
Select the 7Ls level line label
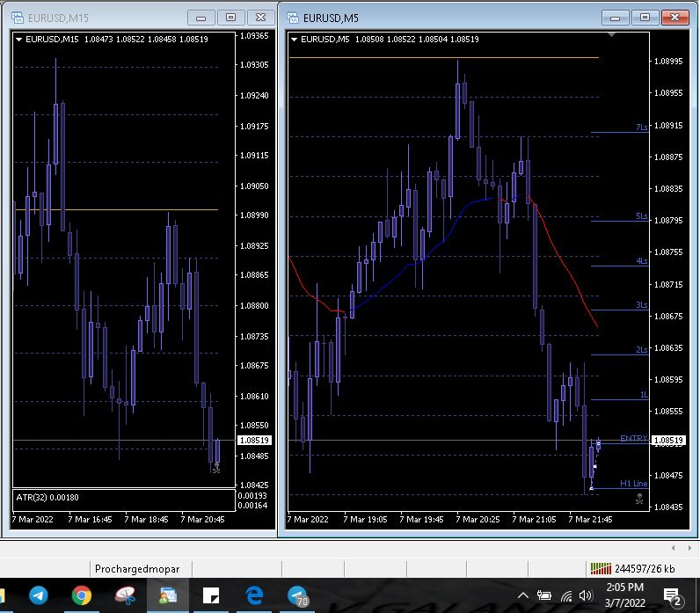click(641, 128)
